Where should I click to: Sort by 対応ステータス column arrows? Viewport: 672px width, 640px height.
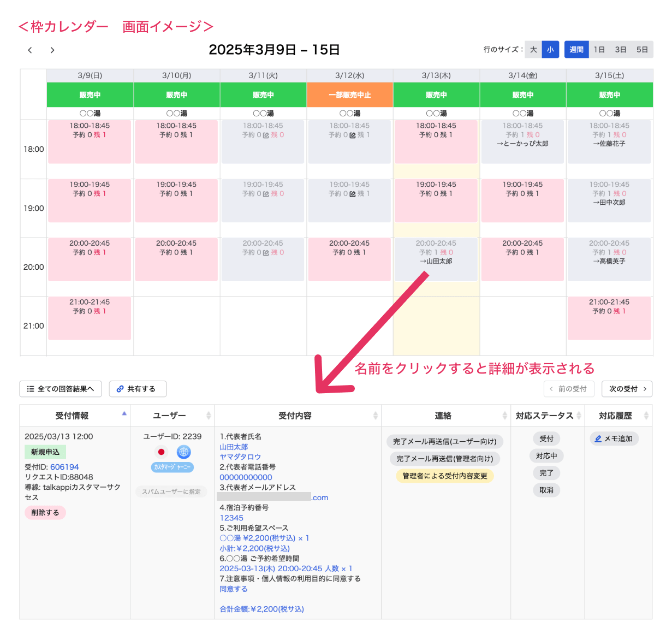pos(579,416)
